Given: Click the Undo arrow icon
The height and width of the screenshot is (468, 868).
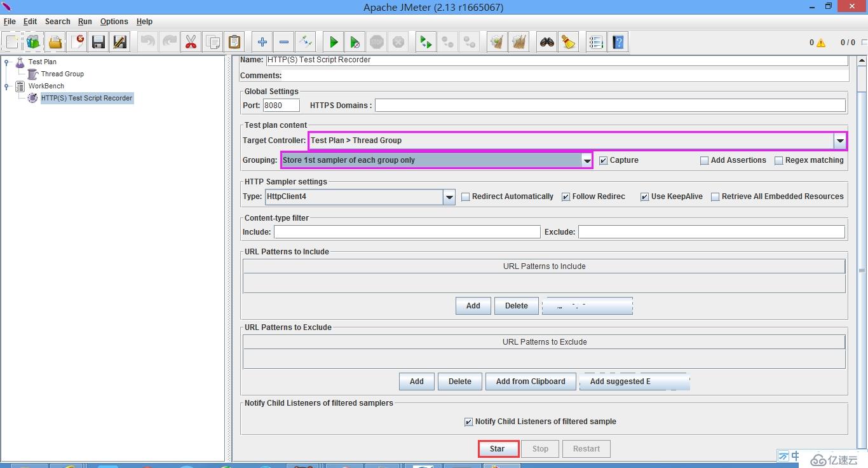Looking at the screenshot, I should [148, 43].
